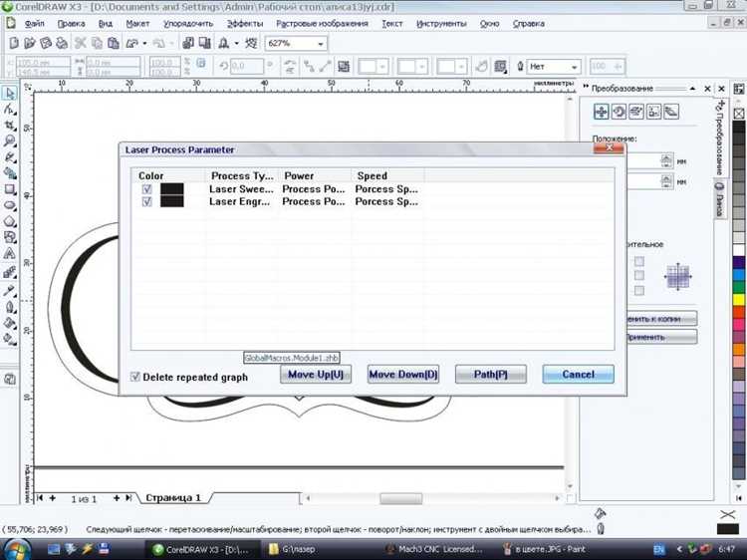Click the Cancel button in dialog

click(578, 374)
